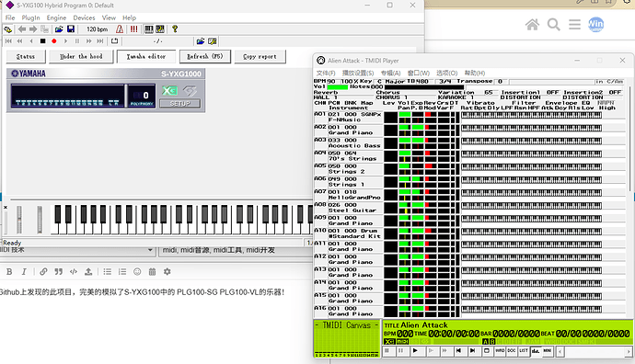Click the pause button in TMIDI Player
635x364 pixels.
point(400,350)
